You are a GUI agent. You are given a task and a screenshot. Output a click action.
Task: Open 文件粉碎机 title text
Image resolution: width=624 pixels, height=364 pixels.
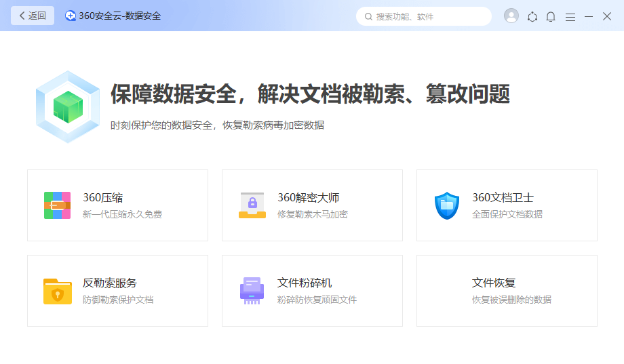pyautogui.click(x=305, y=283)
